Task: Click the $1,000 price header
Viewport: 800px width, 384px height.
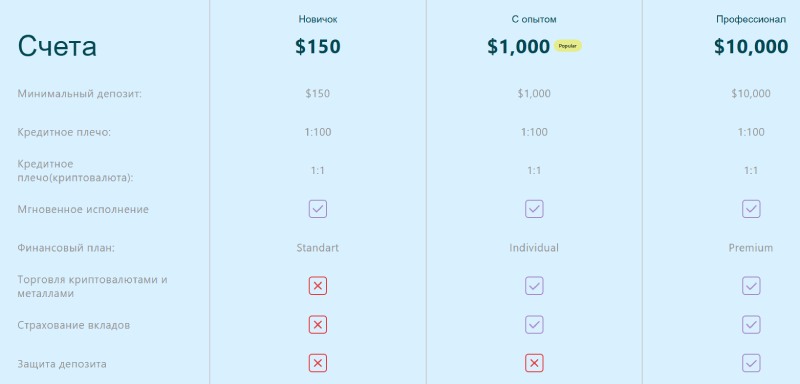Action: coord(518,46)
